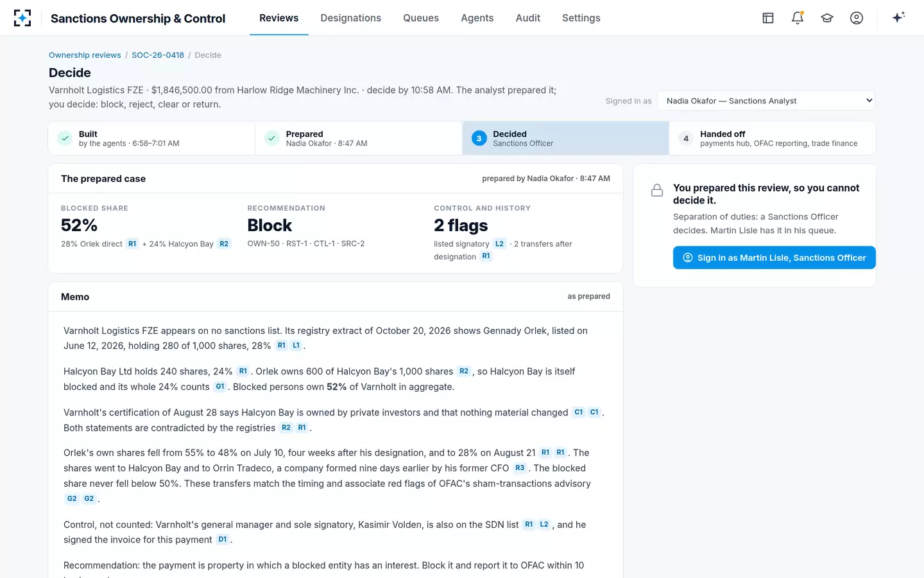Select the Built step in the progress bar
The image size is (924, 578).
[151, 138]
